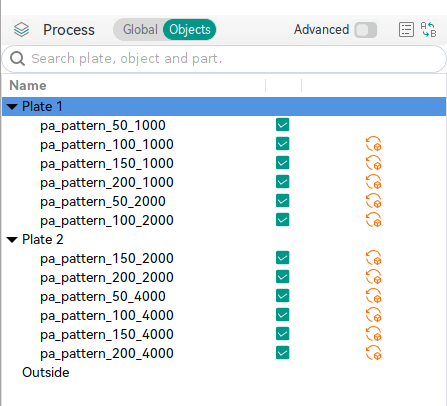This screenshot has width=447, height=406.
Task: Reset overrides for pa_pattern_50_2000
Action: coord(373,201)
